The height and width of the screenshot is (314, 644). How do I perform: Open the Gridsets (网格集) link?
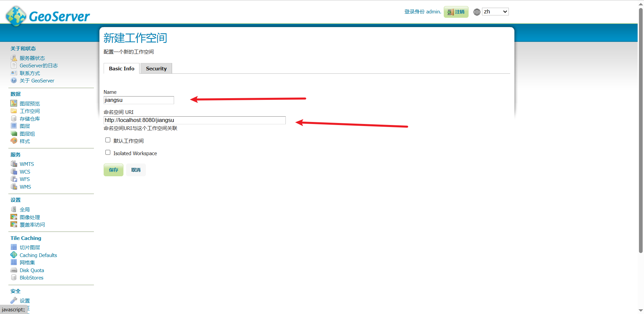tap(27, 262)
